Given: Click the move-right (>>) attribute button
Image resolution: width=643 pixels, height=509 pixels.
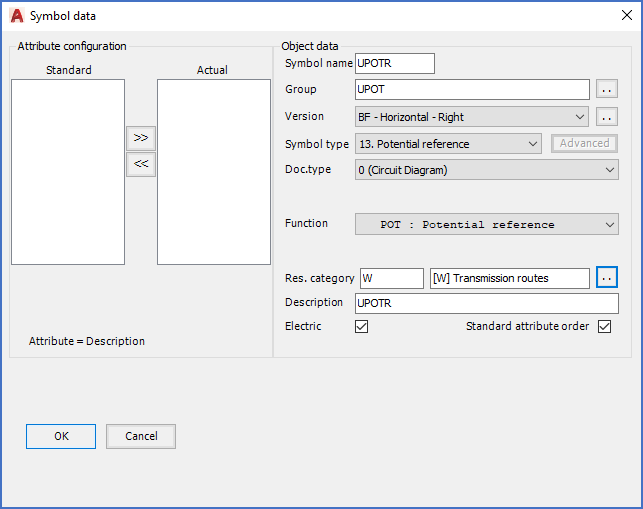Looking at the screenshot, I should [x=141, y=138].
